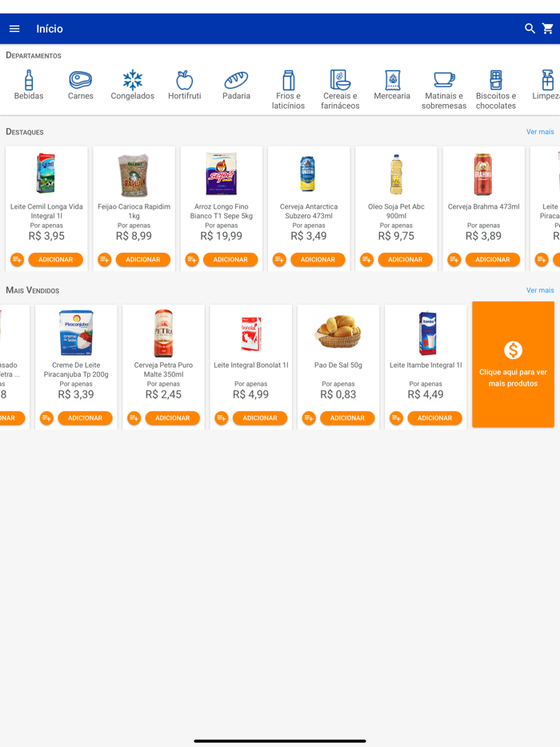Viewport: 560px width, 747px height.
Task: Click the 'Início' page title
Action: pyautogui.click(x=50, y=29)
